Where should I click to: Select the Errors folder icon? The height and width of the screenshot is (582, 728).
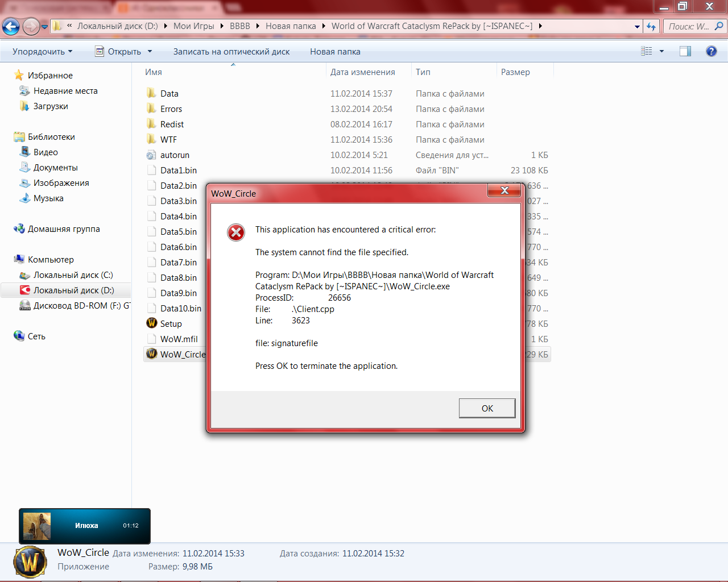click(151, 109)
